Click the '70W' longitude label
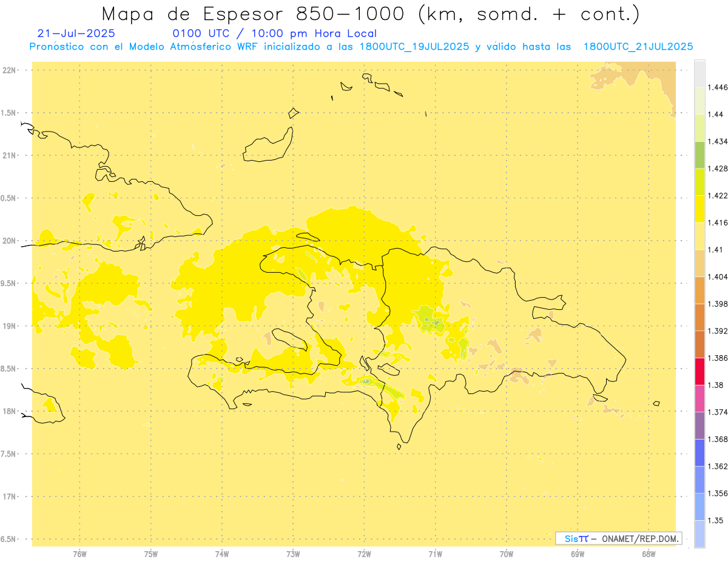 (507, 554)
